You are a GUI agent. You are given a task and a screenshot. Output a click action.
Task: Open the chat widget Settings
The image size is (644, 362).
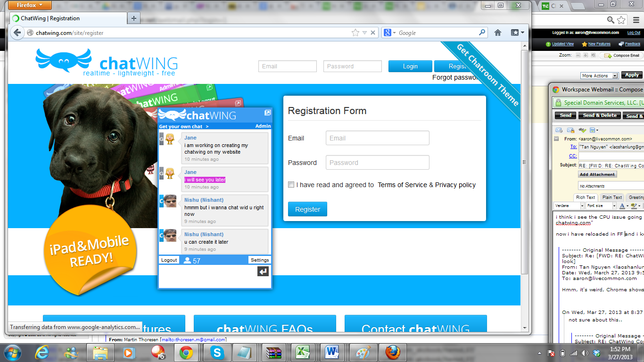(260, 260)
